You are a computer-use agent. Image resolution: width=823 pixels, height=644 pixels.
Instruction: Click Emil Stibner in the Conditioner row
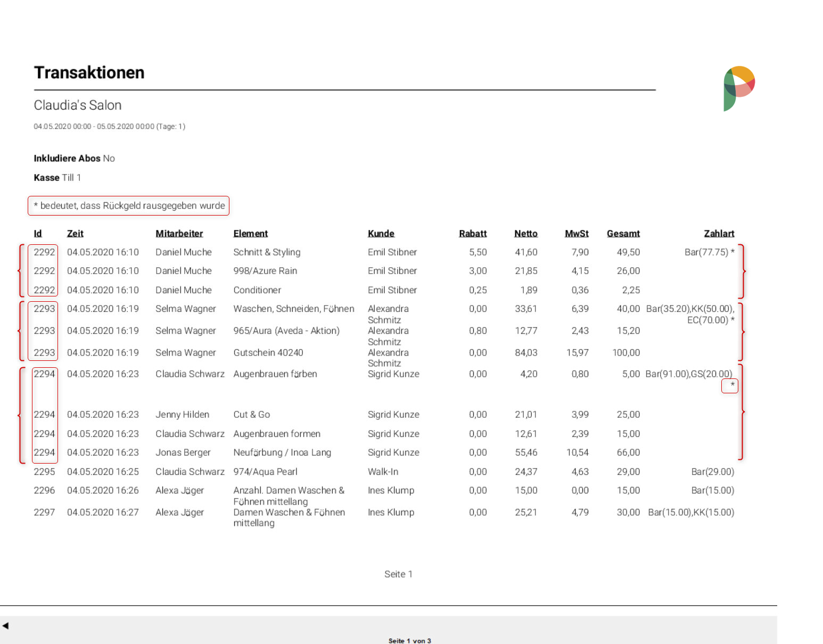pyautogui.click(x=392, y=290)
